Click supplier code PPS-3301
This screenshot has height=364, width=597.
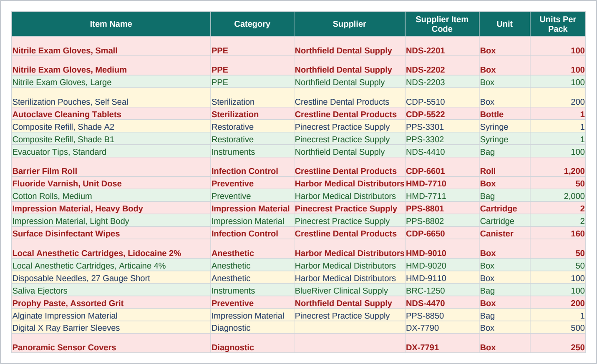(x=442, y=127)
